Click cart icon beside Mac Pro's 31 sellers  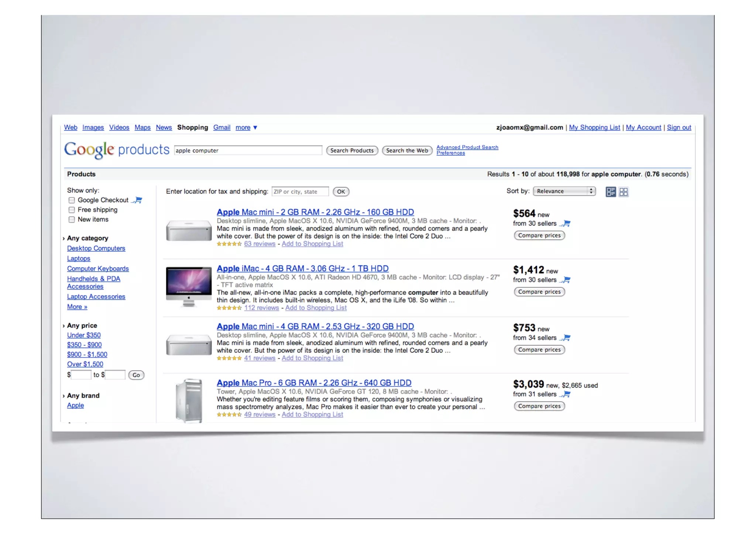[565, 394]
